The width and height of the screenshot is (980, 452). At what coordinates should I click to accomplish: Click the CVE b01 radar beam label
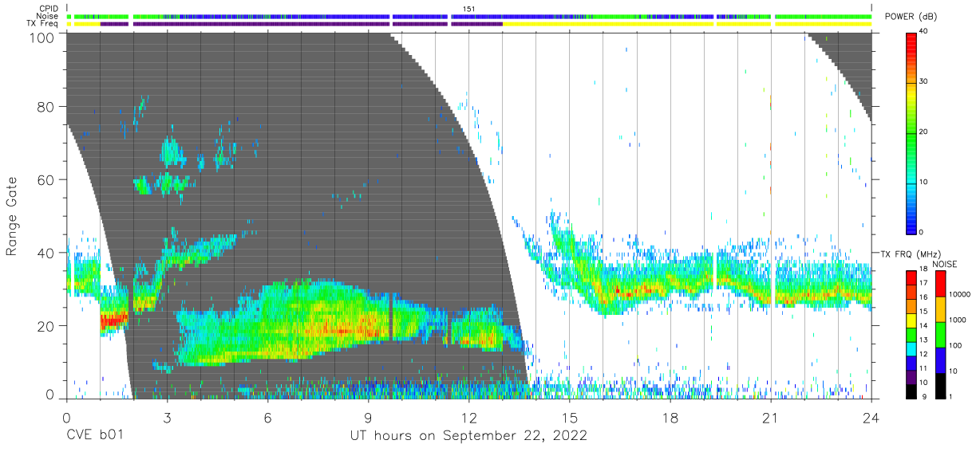[x=94, y=436]
